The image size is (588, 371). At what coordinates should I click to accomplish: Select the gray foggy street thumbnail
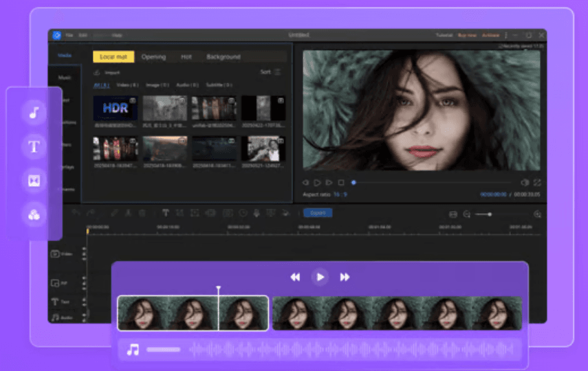click(x=164, y=108)
